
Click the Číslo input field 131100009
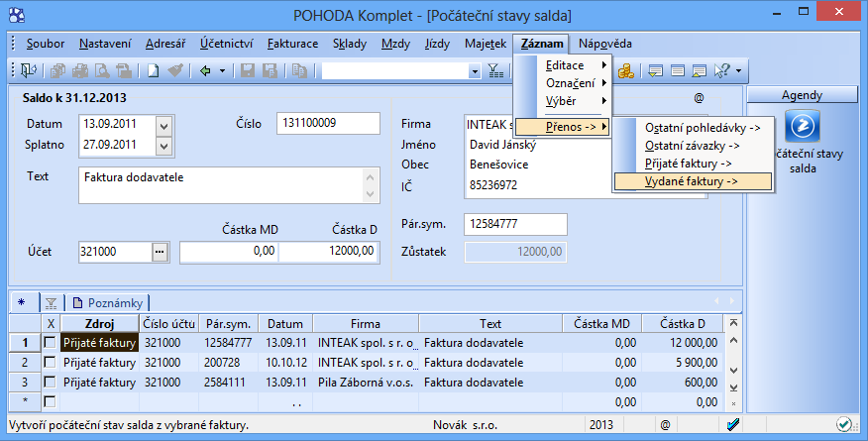(328, 123)
